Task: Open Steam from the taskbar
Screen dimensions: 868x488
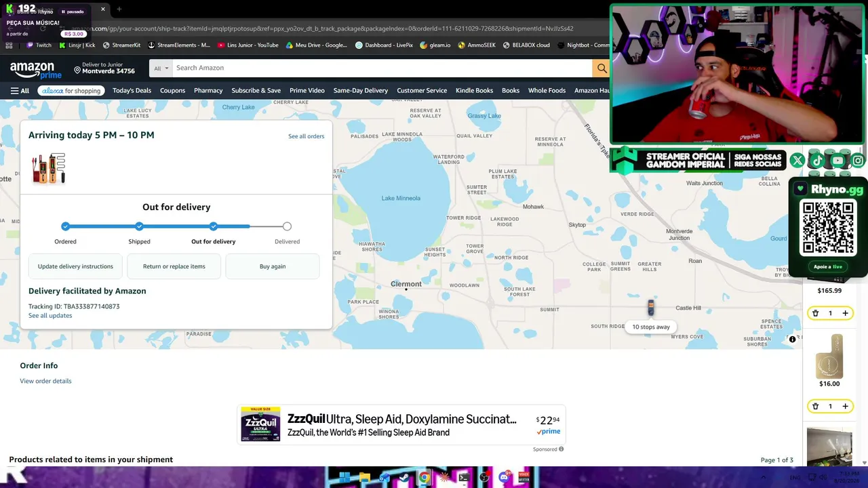Action: pyautogui.click(x=404, y=477)
